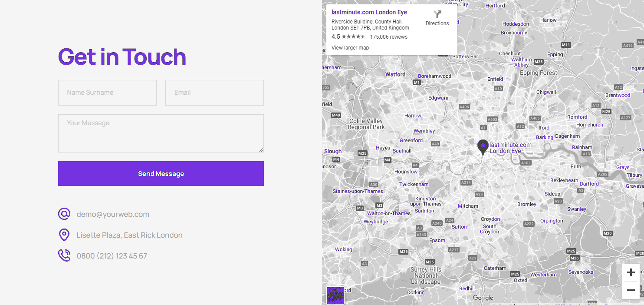Click the Lisette Plaza, East Rick London address
Image resolution: width=644 pixels, height=305 pixels.
(x=129, y=235)
